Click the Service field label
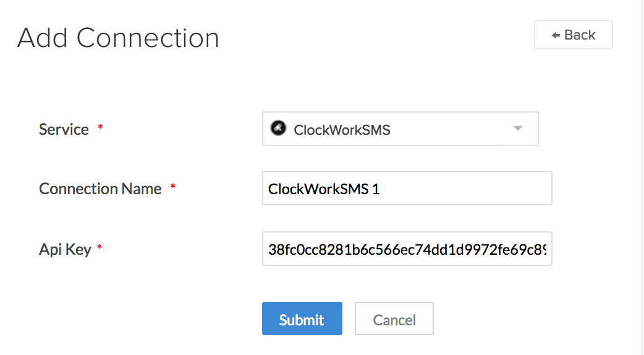Screen dimensions: 644x355 64,129
